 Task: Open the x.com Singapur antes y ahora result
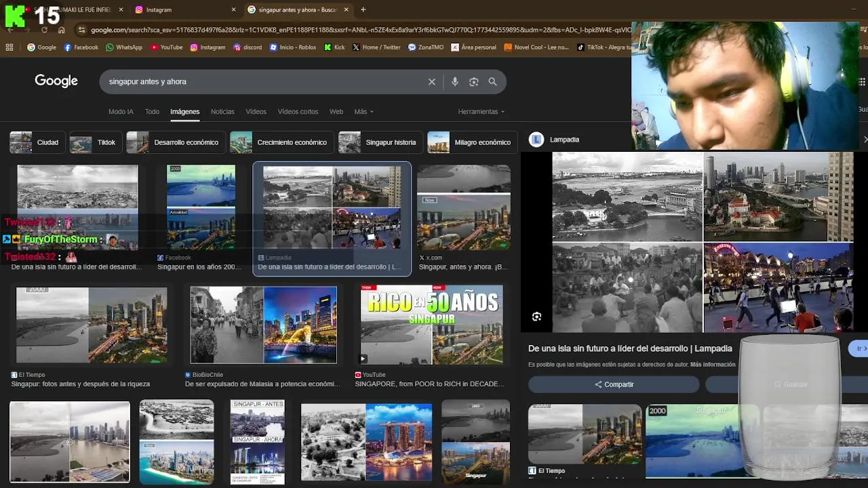pyautogui.click(x=464, y=207)
